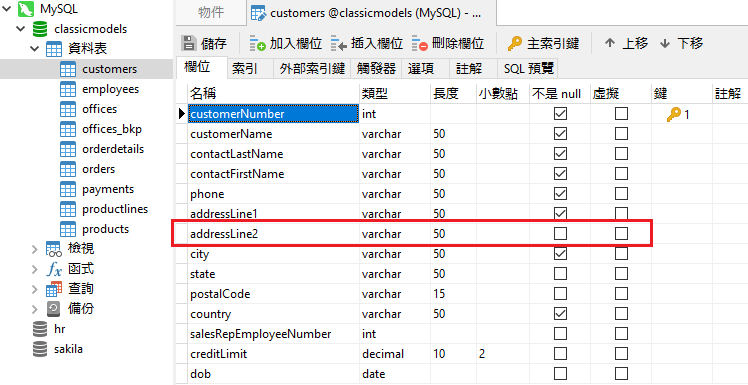Click the 上移 move up arrow
Viewport: 748px width, 385px height.
pyautogui.click(x=609, y=43)
